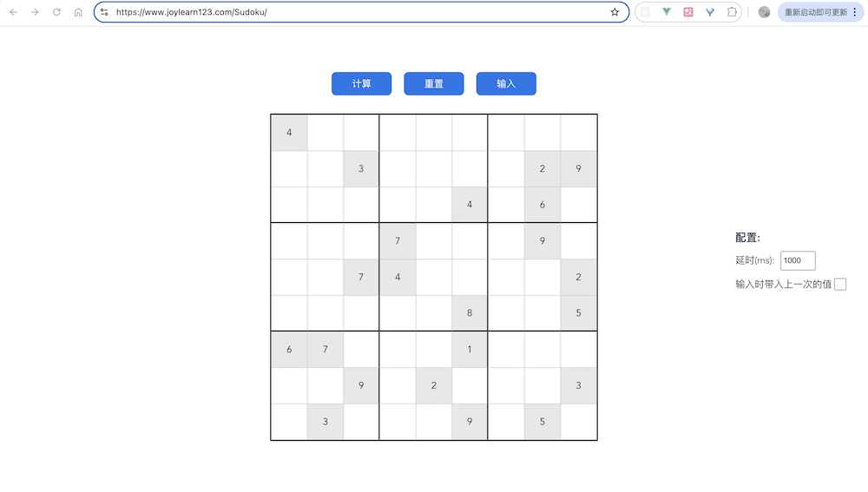Reload the page with refresh icon
Image resolution: width=868 pixels, height=492 pixels.
pyautogui.click(x=56, y=12)
